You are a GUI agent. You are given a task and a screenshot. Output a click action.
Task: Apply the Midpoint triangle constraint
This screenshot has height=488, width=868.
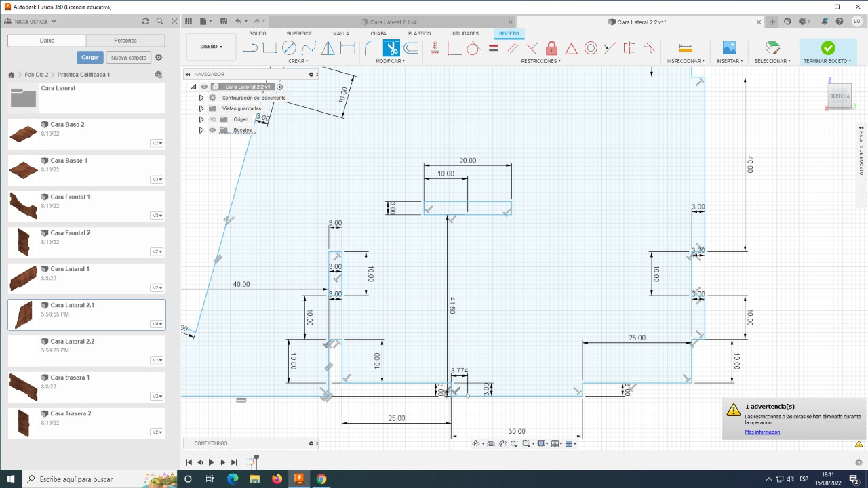click(x=571, y=48)
